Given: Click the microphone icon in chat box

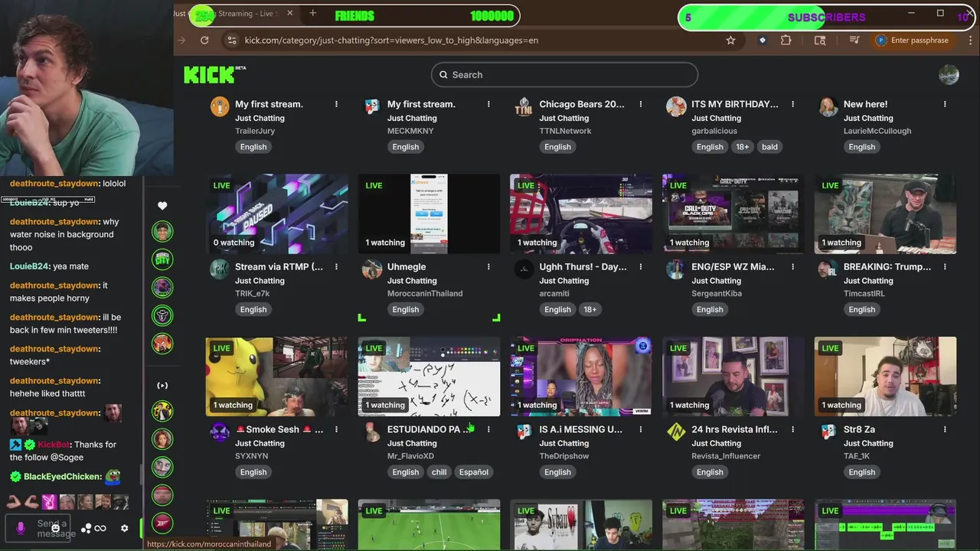Looking at the screenshot, I should pyautogui.click(x=21, y=528).
